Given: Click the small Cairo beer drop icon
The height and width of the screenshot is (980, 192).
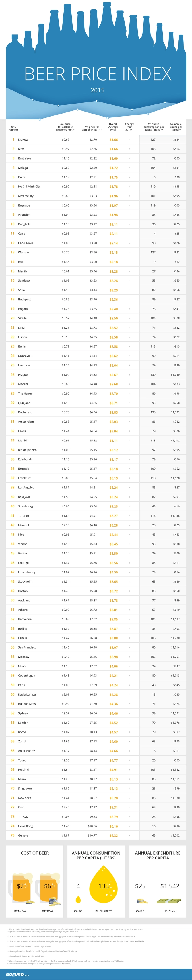Looking at the screenshot, I should coord(78,899).
